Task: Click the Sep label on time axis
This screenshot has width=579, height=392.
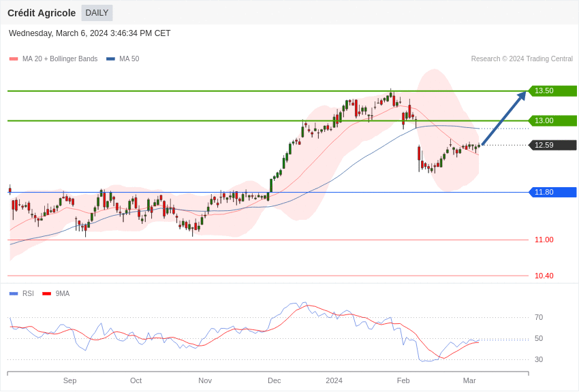Action: pos(69,380)
